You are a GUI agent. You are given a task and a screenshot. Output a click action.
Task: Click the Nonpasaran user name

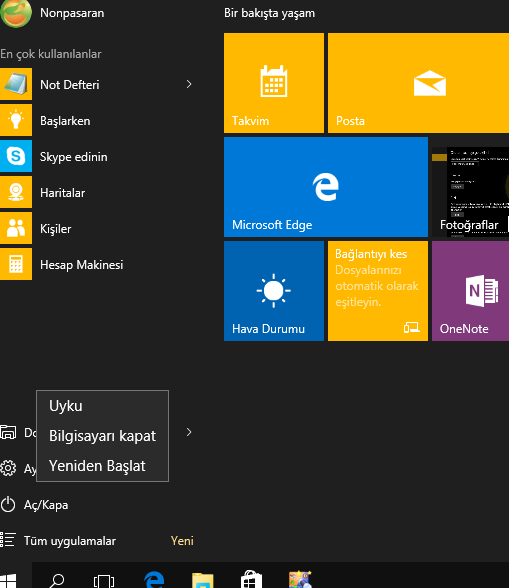72,13
